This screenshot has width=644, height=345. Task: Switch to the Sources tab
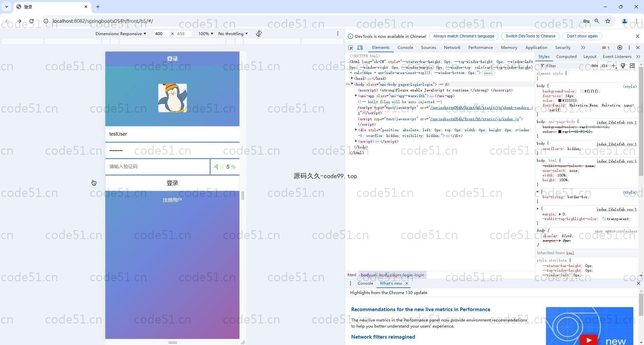click(x=429, y=48)
